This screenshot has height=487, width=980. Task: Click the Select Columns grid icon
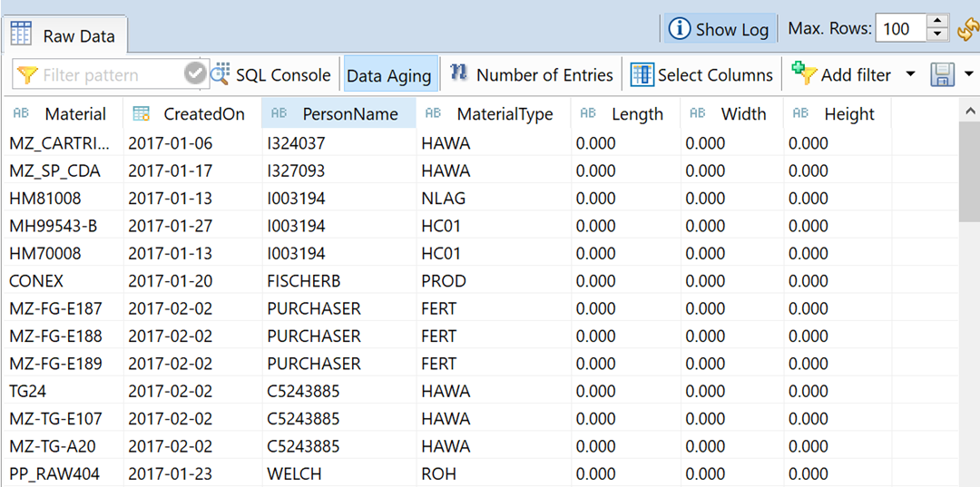pos(642,75)
